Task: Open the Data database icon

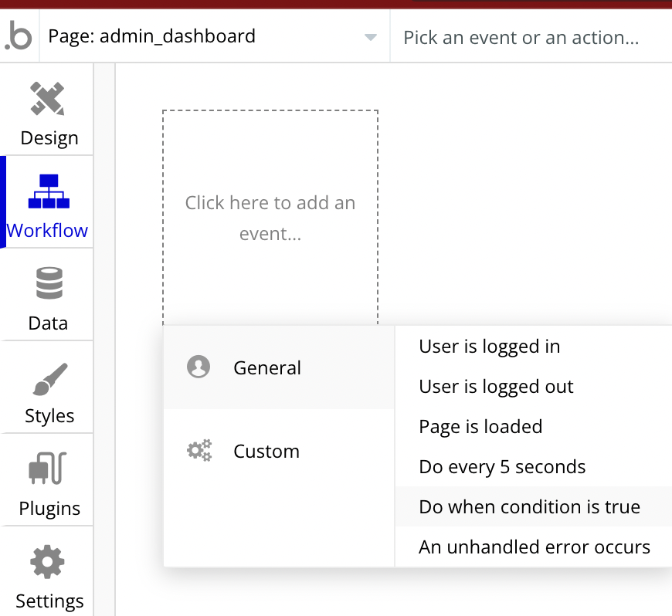Action: (49, 283)
